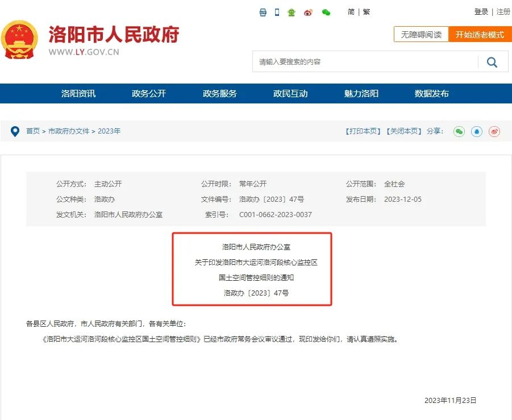Share the page via Weibo share icon
This screenshot has width=512, height=420.
click(x=494, y=131)
